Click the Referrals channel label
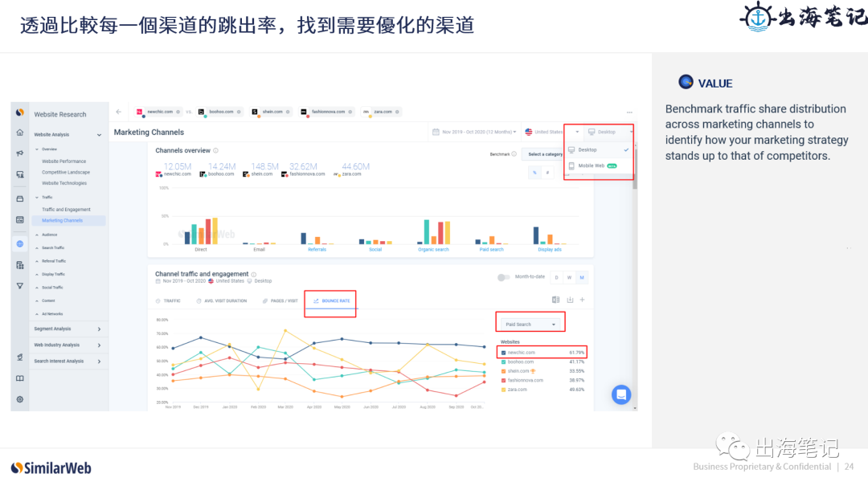 [x=317, y=250]
